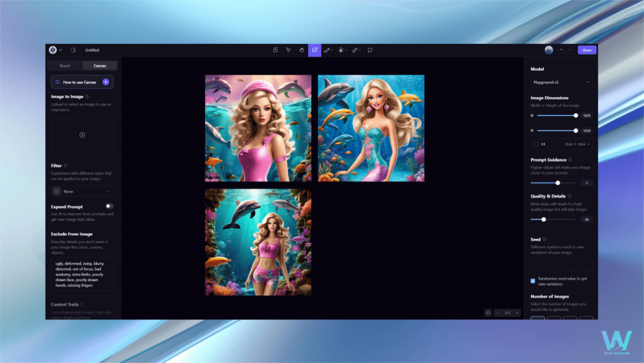Show info for Image to Image

87,97
